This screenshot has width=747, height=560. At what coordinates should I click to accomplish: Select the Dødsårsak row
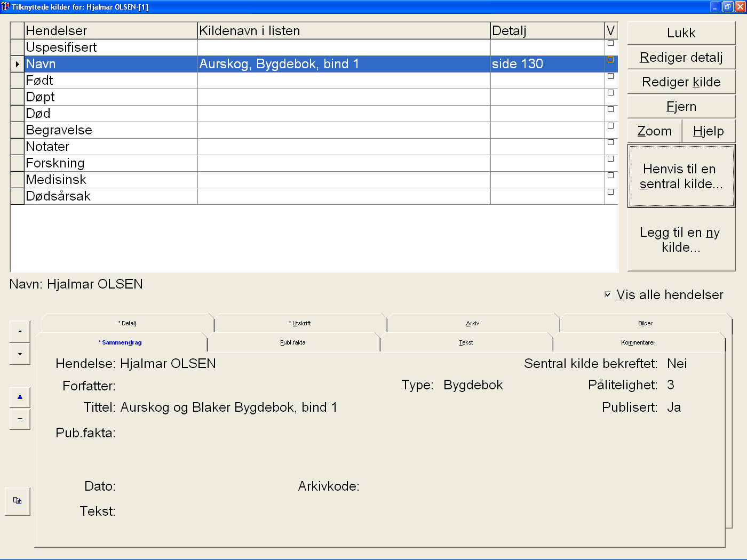click(x=314, y=196)
